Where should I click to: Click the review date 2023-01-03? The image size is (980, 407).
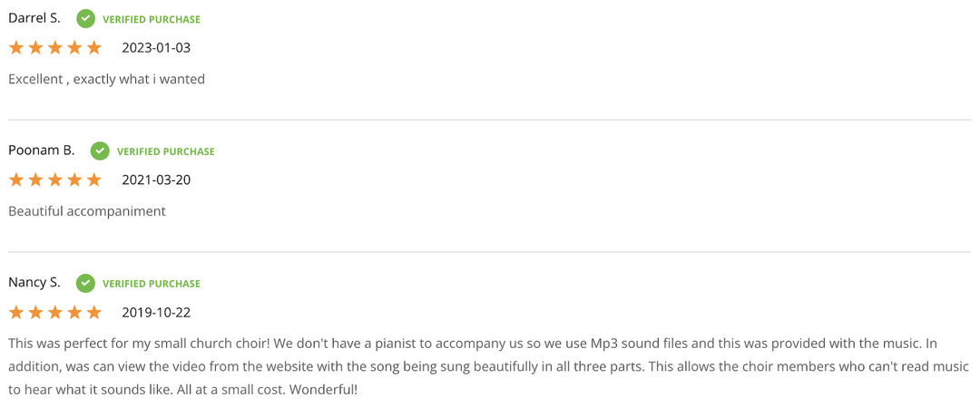(x=156, y=47)
